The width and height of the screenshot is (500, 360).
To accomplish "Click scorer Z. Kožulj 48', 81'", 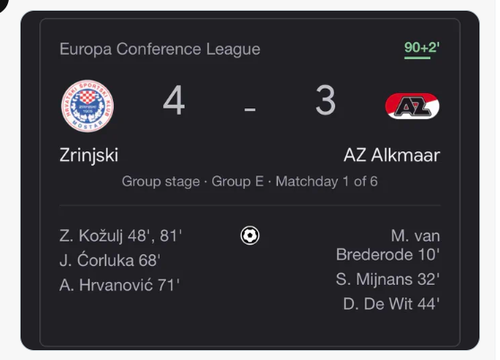I will 121,236.
